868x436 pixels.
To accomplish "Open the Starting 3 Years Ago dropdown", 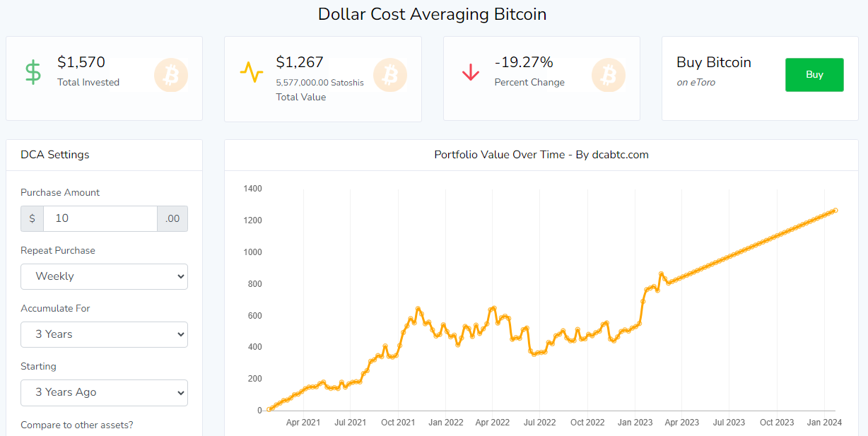I will [x=104, y=392].
